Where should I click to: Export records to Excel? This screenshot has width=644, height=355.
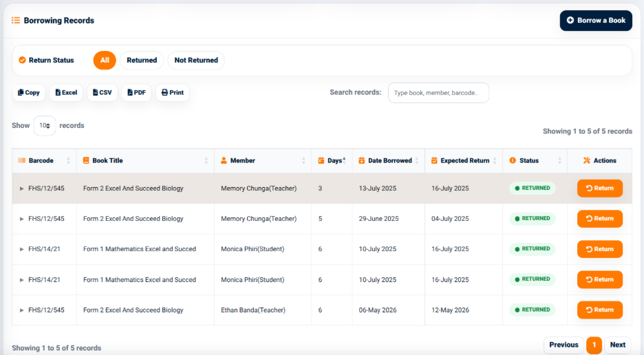[66, 92]
